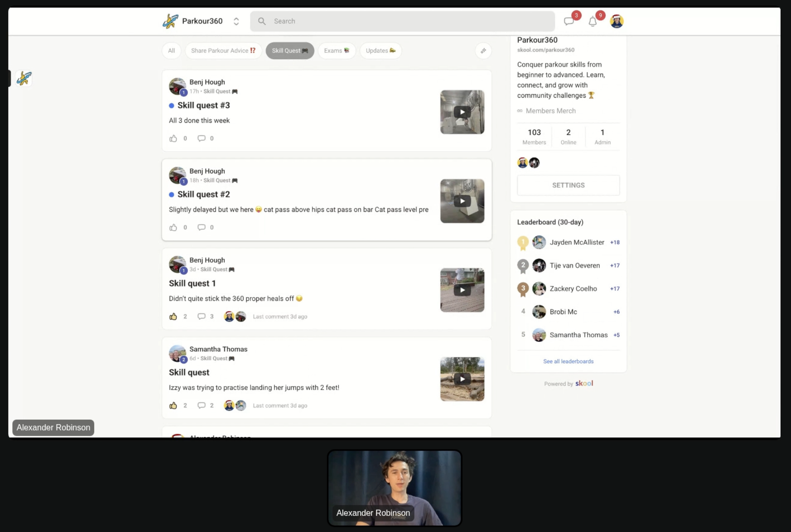This screenshot has width=791, height=532.
Task: Open the notifications bell icon
Action: 592,22
